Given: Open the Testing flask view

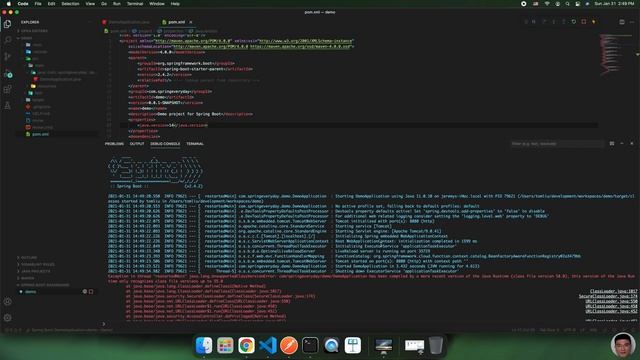Looking at the screenshot, I should (7, 105).
